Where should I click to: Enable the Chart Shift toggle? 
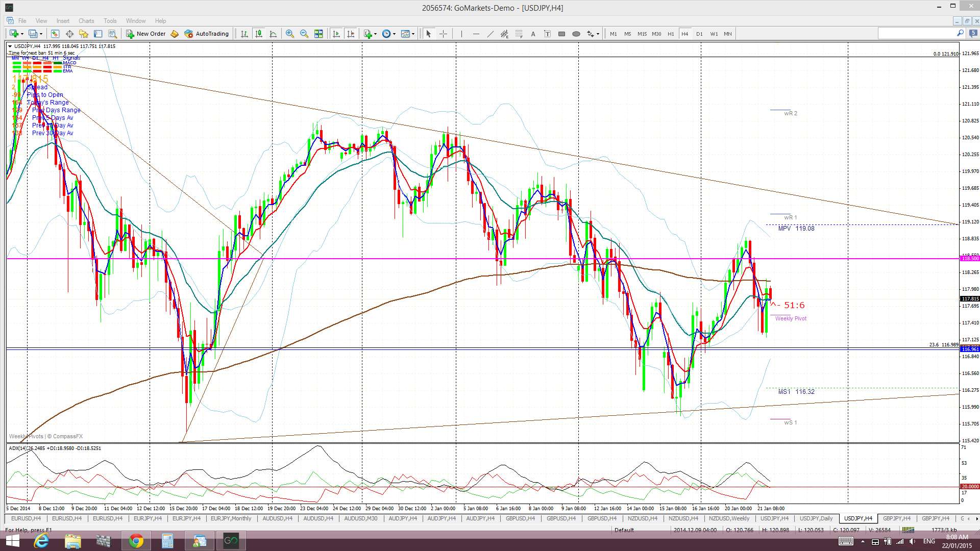tap(351, 34)
